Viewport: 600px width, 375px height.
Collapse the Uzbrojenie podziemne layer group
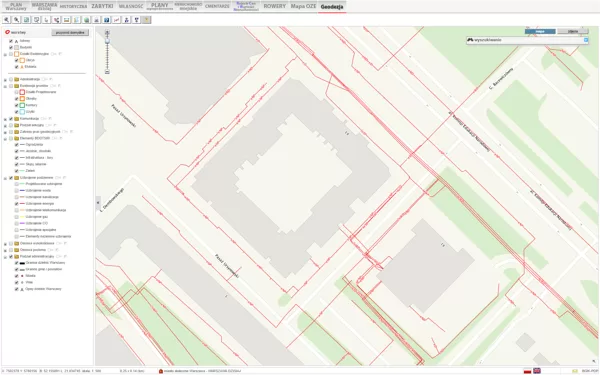coord(5,178)
